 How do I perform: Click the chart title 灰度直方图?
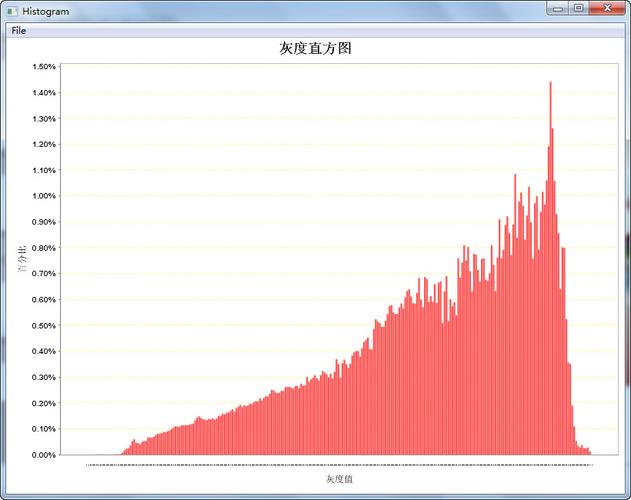click(316, 48)
